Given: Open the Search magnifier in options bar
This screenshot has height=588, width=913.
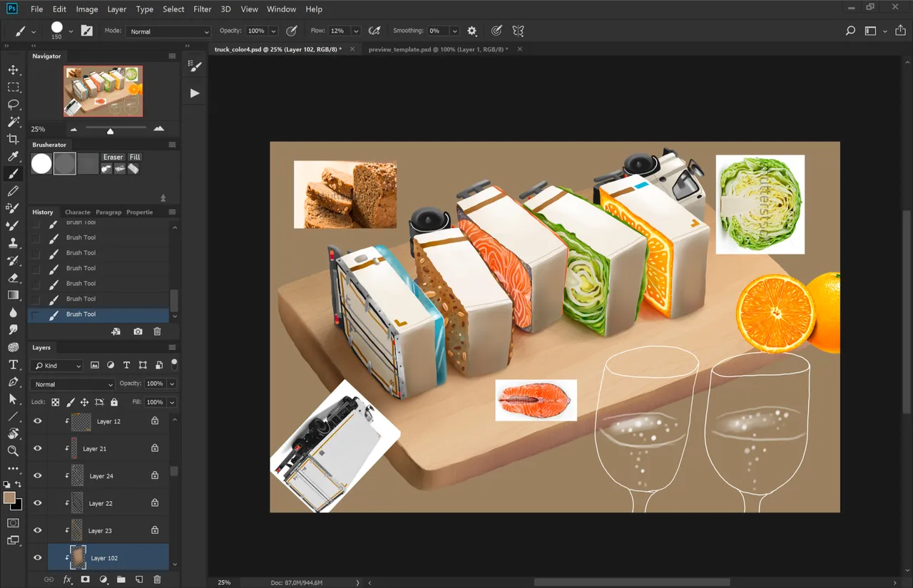Looking at the screenshot, I should [x=850, y=31].
